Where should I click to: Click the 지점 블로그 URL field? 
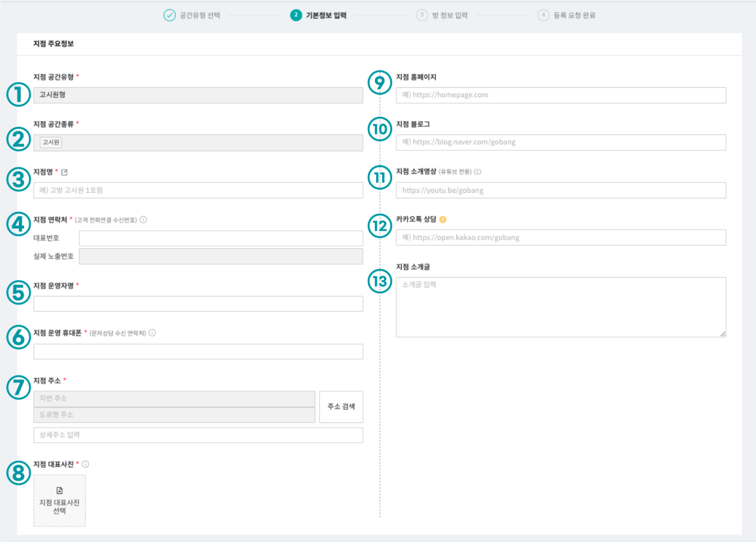(560, 142)
